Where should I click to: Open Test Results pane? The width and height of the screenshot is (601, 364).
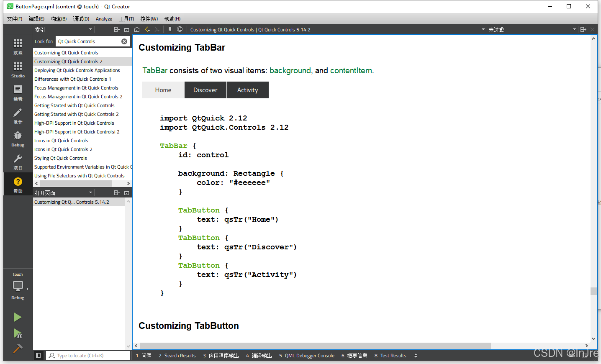point(390,356)
